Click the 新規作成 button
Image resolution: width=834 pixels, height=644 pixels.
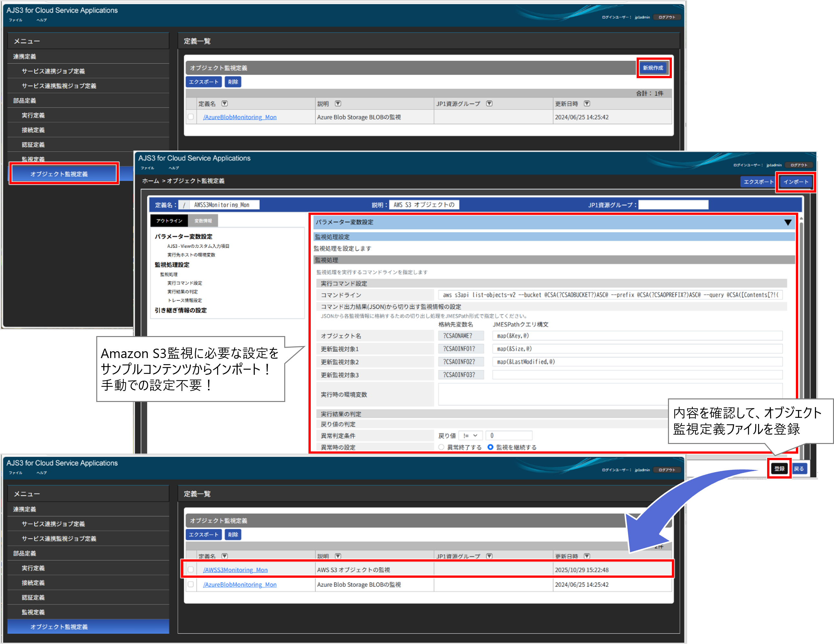pos(653,68)
